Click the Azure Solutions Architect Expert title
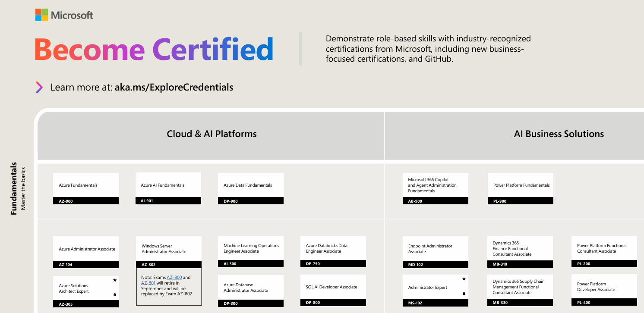Image resolution: width=644 pixels, height=313 pixels. [73, 288]
